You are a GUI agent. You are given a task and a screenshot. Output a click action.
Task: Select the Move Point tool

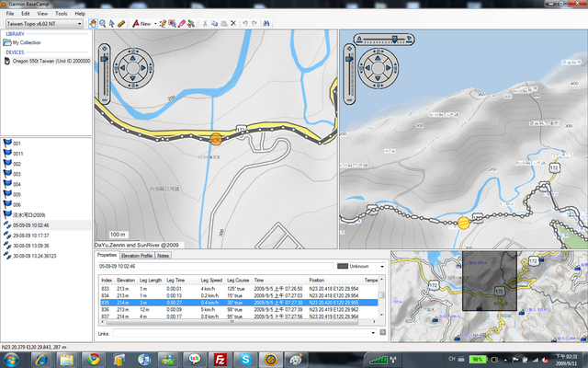[172, 23]
